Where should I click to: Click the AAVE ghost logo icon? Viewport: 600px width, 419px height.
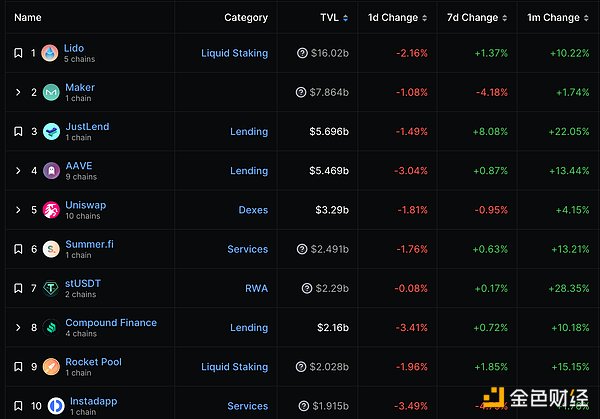[x=51, y=171]
